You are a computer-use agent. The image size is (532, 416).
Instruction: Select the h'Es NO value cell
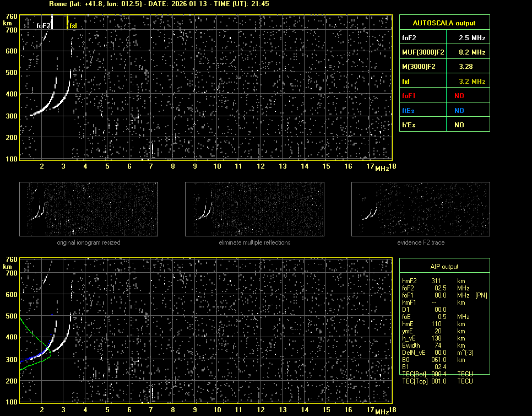click(459, 125)
